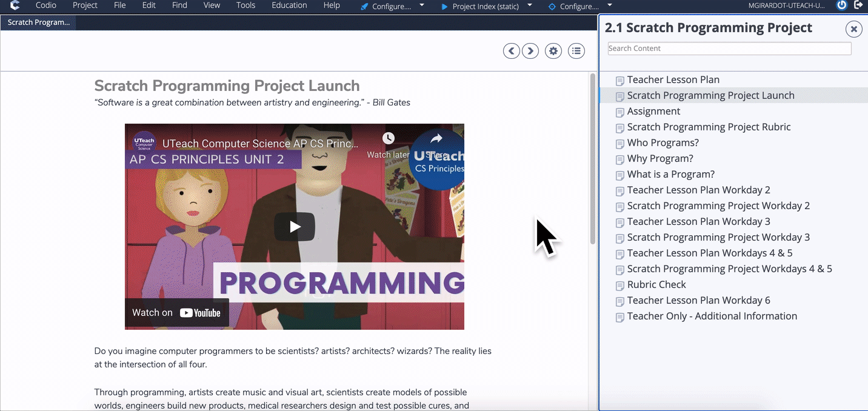868x411 pixels.
Task: Open Teacher Only - Additional Information
Action: point(712,316)
